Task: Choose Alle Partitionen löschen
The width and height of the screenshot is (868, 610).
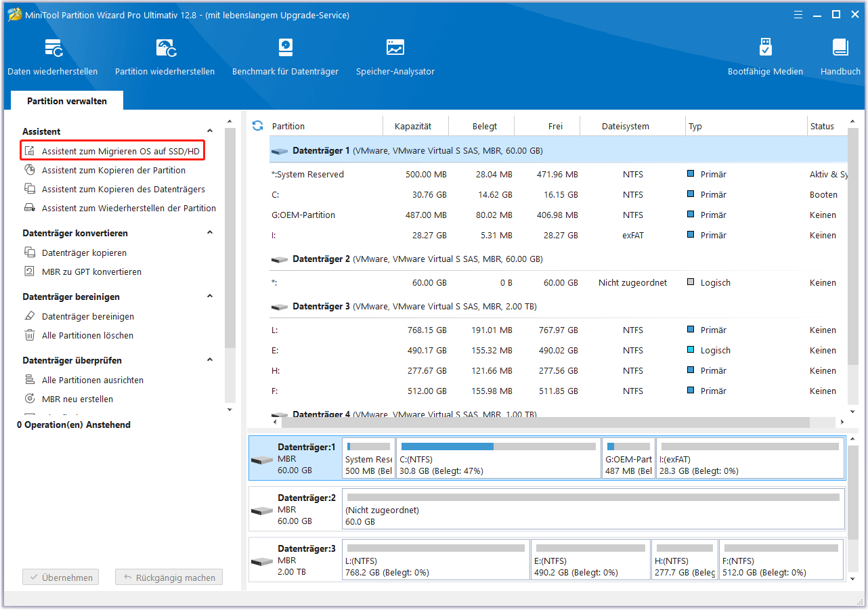Action: (x=87, y=335)
